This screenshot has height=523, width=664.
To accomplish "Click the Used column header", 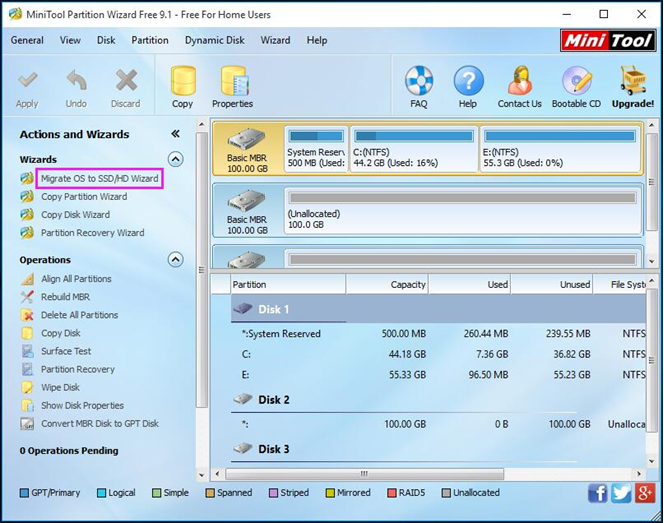I will click(x=469, y=285).
